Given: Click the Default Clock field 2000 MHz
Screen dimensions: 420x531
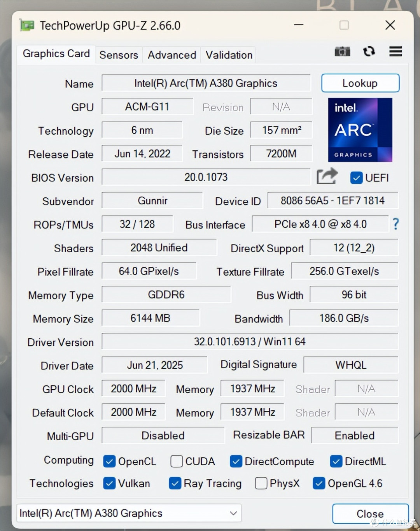Looking at the screenshot, I should pos(133,412).
